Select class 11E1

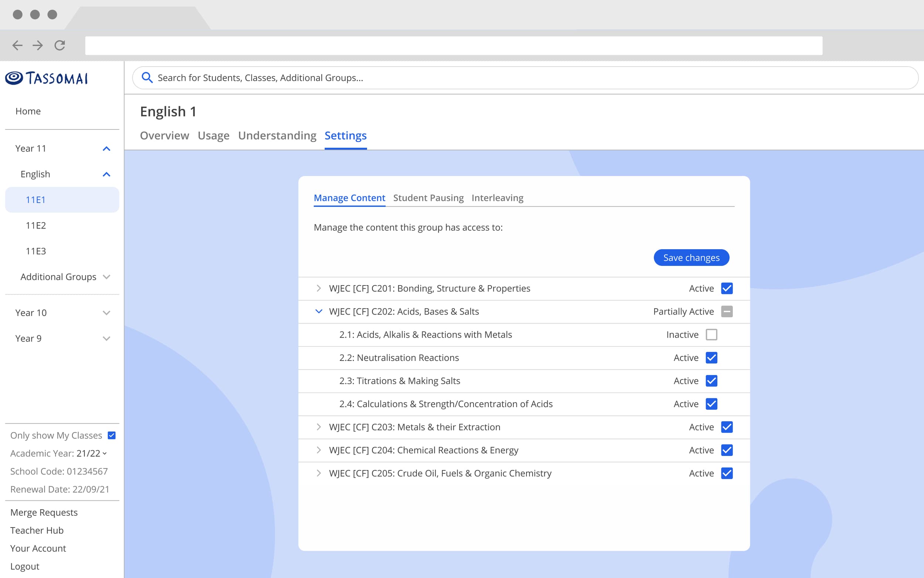tap(62, 200)
